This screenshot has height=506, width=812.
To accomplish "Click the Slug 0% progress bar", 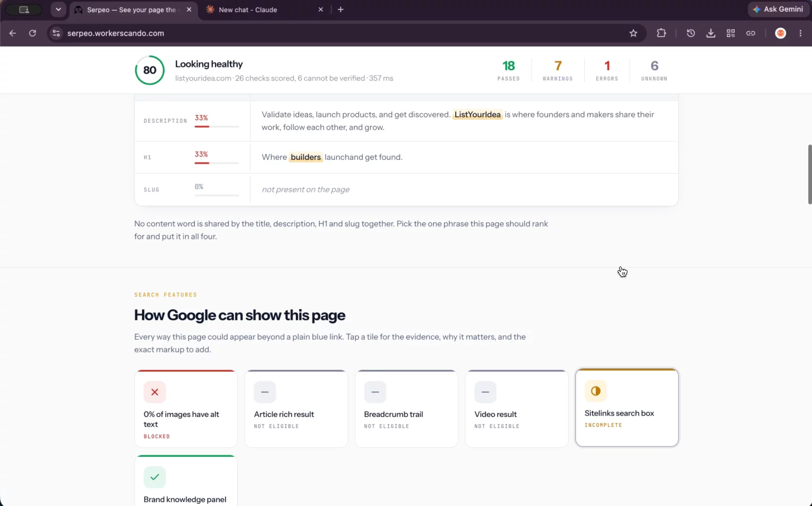I will [217, 195].
